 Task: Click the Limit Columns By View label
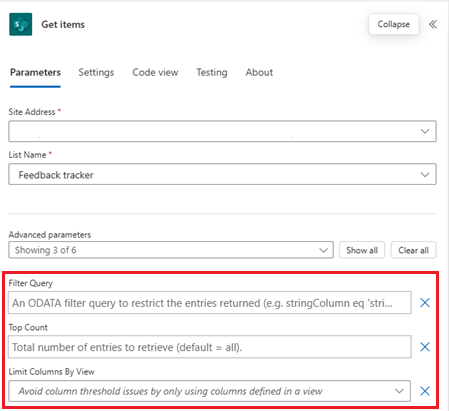(x=51, y=372)
